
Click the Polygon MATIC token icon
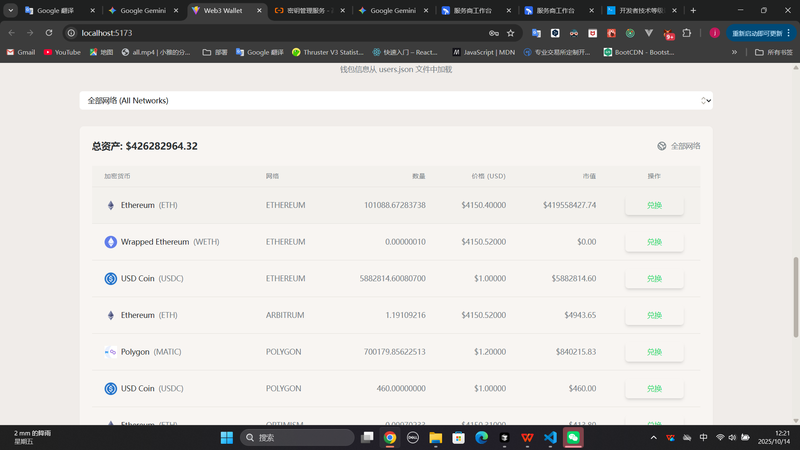pos(111,352)
